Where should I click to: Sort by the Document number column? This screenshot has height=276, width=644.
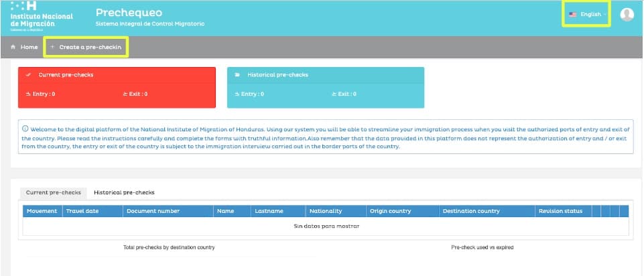pos(153,211)
